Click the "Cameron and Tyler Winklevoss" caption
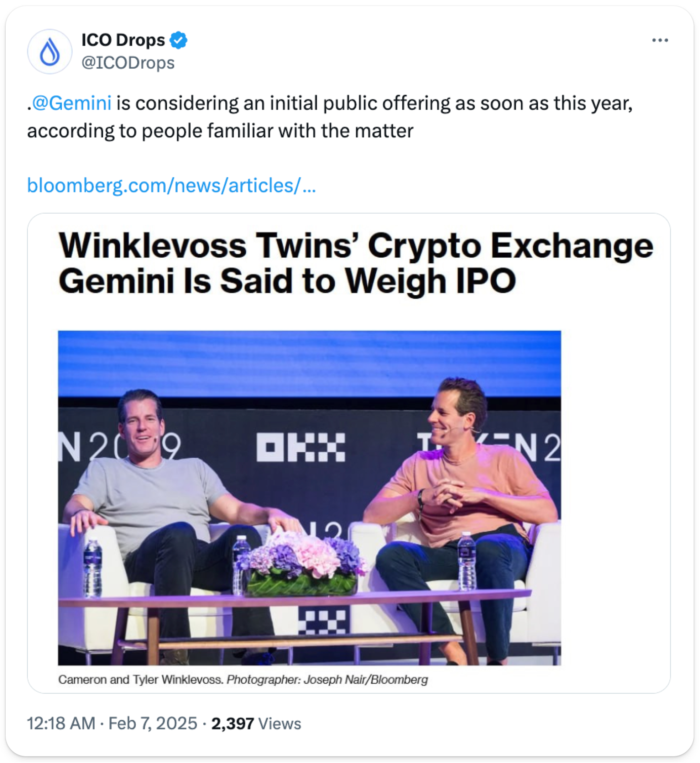700x763 pixels. (140, 680)
